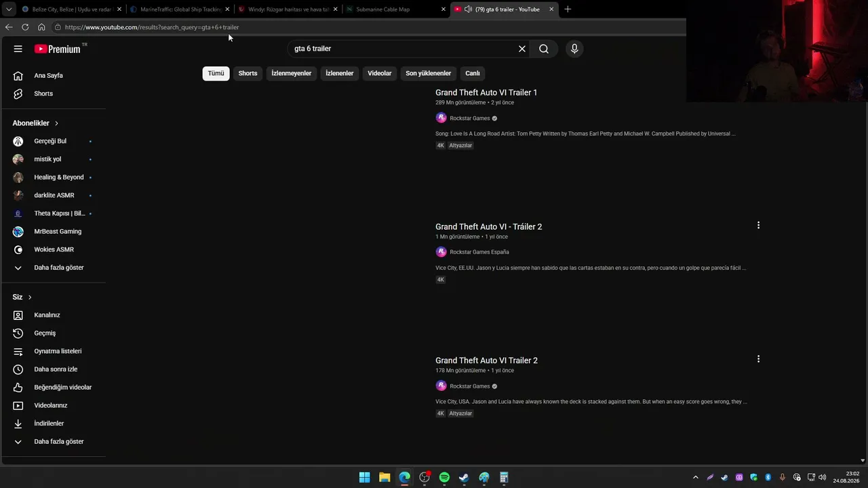Viewport: 868px width, 488px height.
Task: Filter results by Son yüklenenler
Action: [x=429, y=73]
